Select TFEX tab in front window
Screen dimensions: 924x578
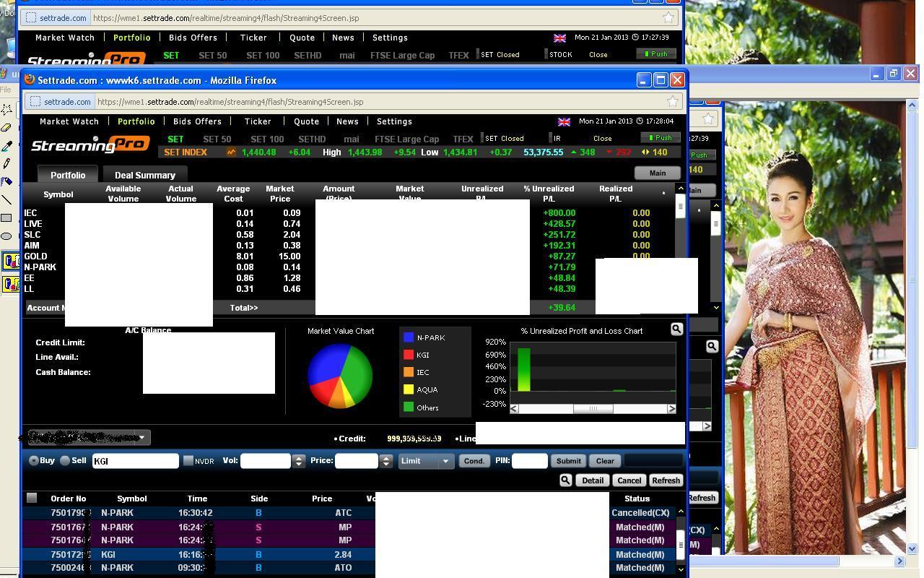[x=463, y=139]
